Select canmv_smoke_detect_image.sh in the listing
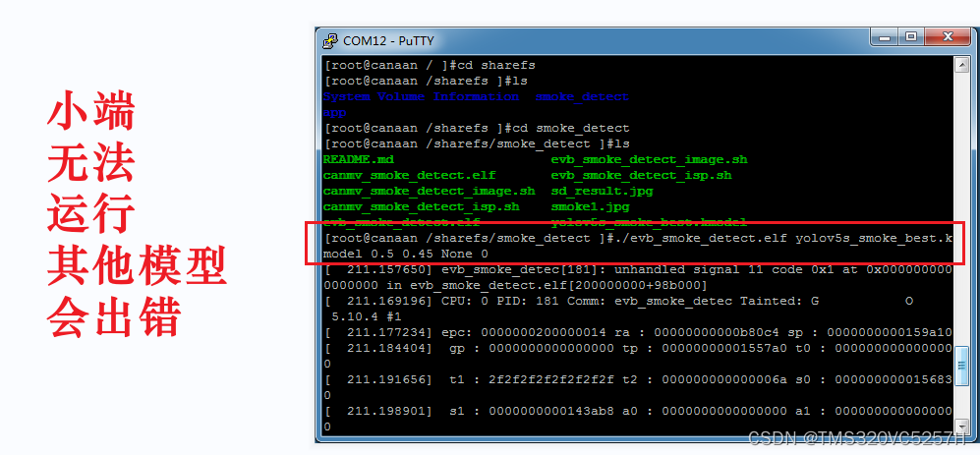This screenshot has height=455, width=980. (x=430, y=191)
